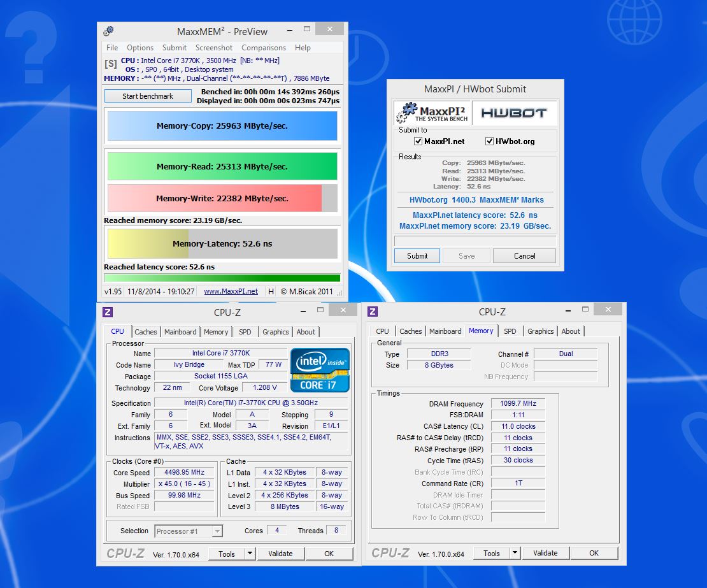
Task: Click the Core Voltage 1.208 V field
Action: pyautogui.click(x=265, y=387)
